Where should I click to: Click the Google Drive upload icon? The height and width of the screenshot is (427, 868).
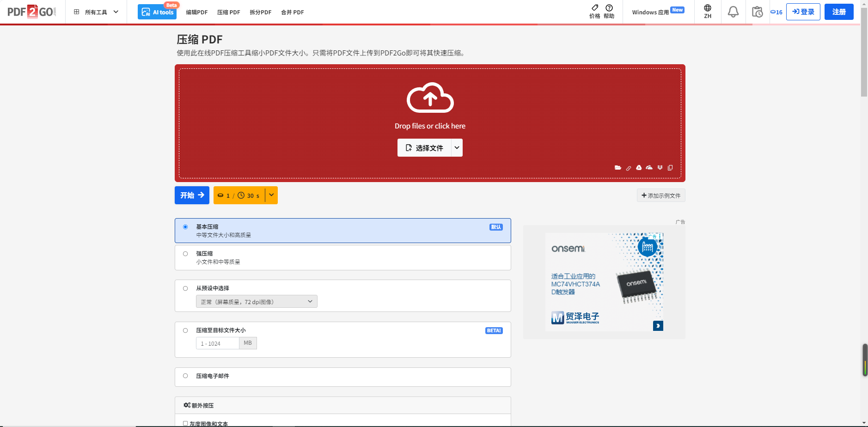coord(639,168)
